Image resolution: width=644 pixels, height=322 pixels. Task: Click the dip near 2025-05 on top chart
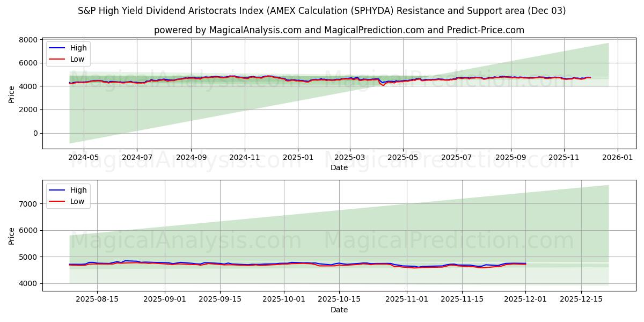click(383, 85)
